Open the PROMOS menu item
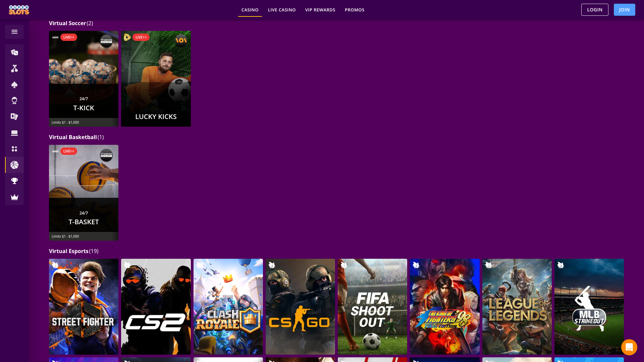This screenshot has width=644, height=362. 355,10
